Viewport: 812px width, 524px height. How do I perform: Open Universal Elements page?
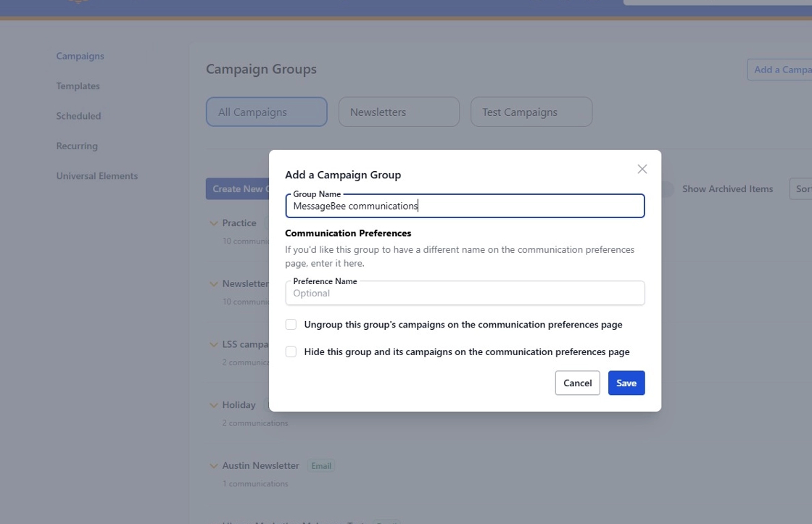tap(97, 176)
